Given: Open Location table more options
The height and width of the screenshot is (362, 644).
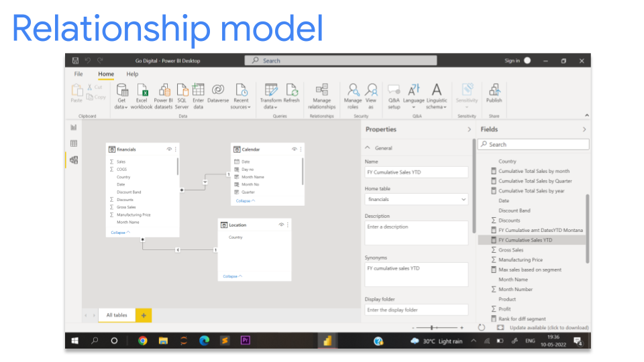Looking at the screenshot, I should tap(288, 225).
